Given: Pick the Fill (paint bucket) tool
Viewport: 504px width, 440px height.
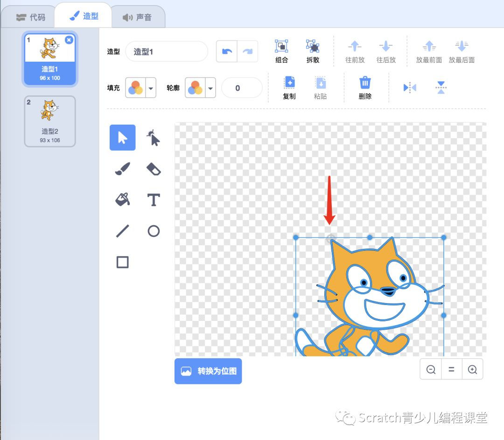Looking at the screenshot, I should tap(122, 199).
